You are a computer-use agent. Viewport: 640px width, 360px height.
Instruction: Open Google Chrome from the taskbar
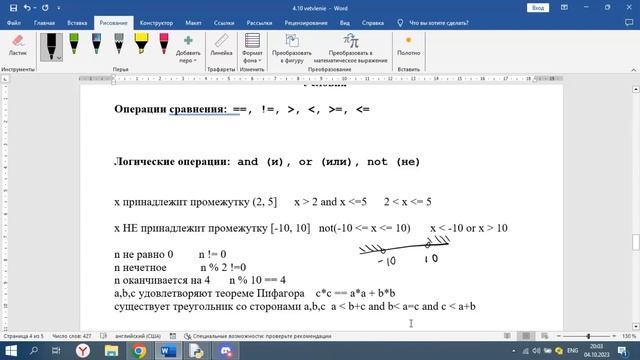[x=139, y=351]
